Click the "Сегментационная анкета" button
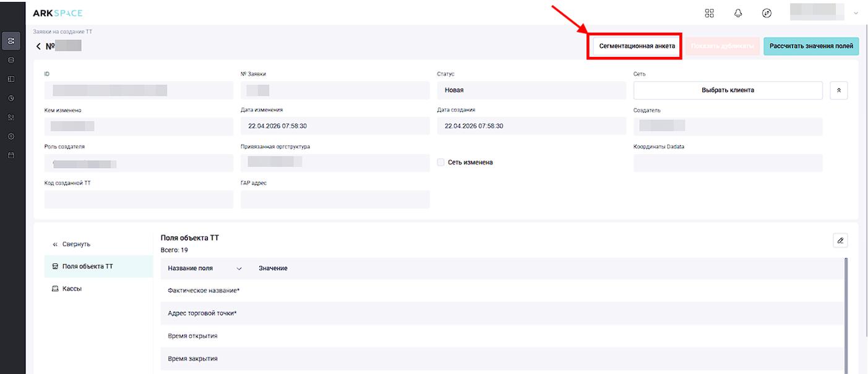This screenshot has height=374, width=868. point(637,46)
